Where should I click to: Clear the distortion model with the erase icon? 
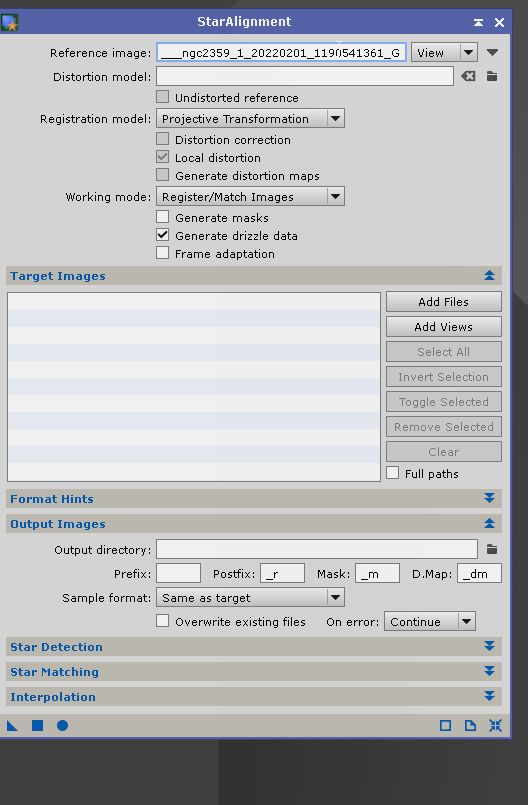pos(468,76)
